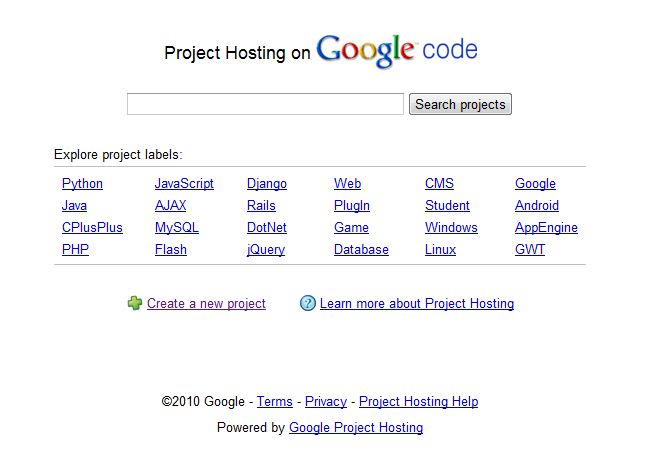The width and height of the screenshot is (665, 461).
Task: Open Learn more about Project Hosting
Action: click(417, 304)
